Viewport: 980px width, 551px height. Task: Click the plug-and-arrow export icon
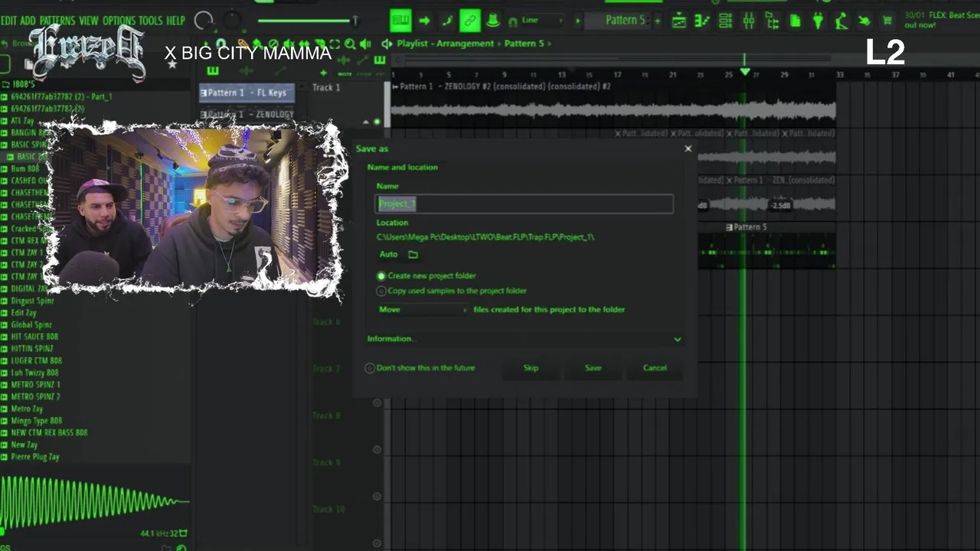[x=864, y=21]
